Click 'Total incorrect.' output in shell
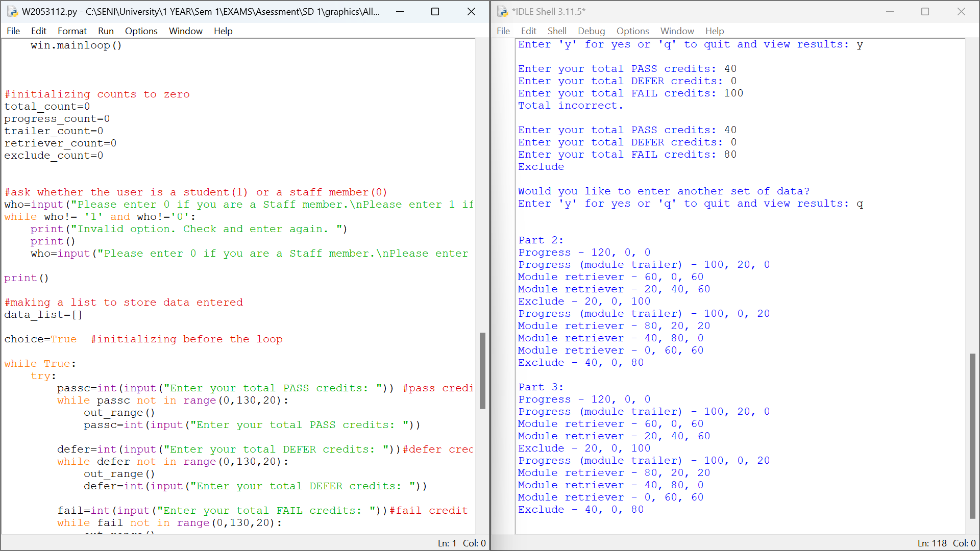The width and height of the screenshot is (980, 551). click(571, 106)
